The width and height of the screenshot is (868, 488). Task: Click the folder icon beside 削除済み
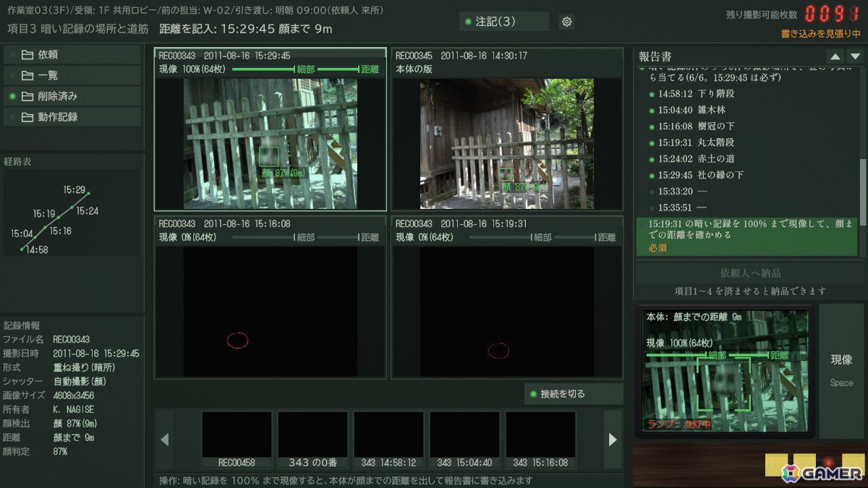[27, 95]
